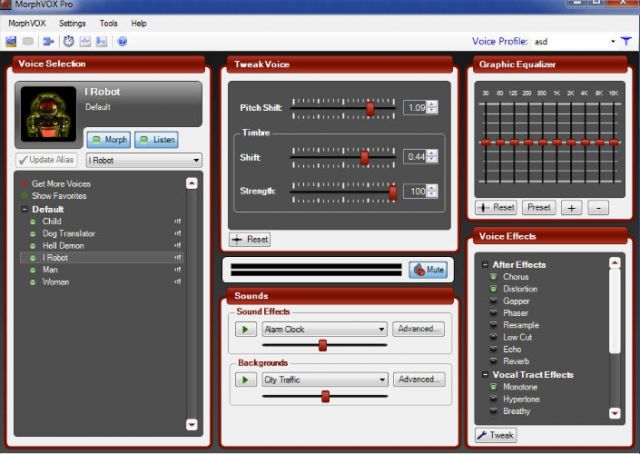Image resolution: width=640 pixels, height=454 pixels.
Task: Collapse the Vocal Tract Effects group
Action: pos(485,375)
